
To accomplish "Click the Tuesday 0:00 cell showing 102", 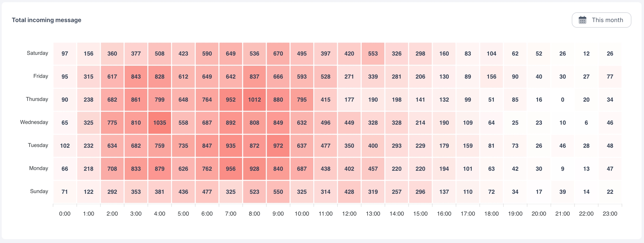I will (x=65, y=146).
